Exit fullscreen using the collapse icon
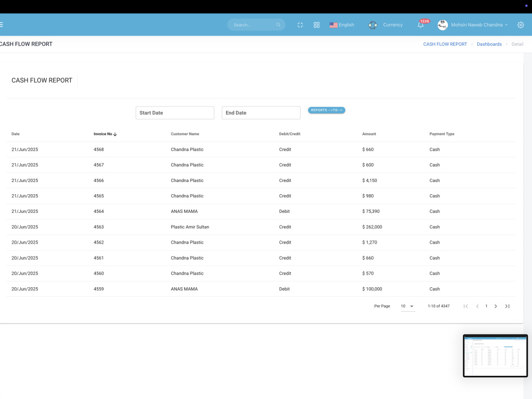The width and height of the screenshot is (532, 399). click(300, 25)
